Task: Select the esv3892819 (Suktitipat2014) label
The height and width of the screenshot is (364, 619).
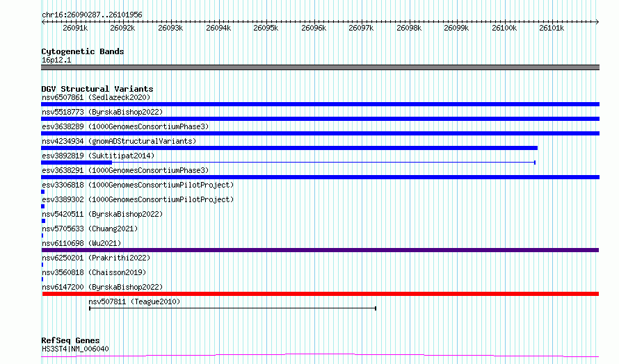Action: point(98,156)
